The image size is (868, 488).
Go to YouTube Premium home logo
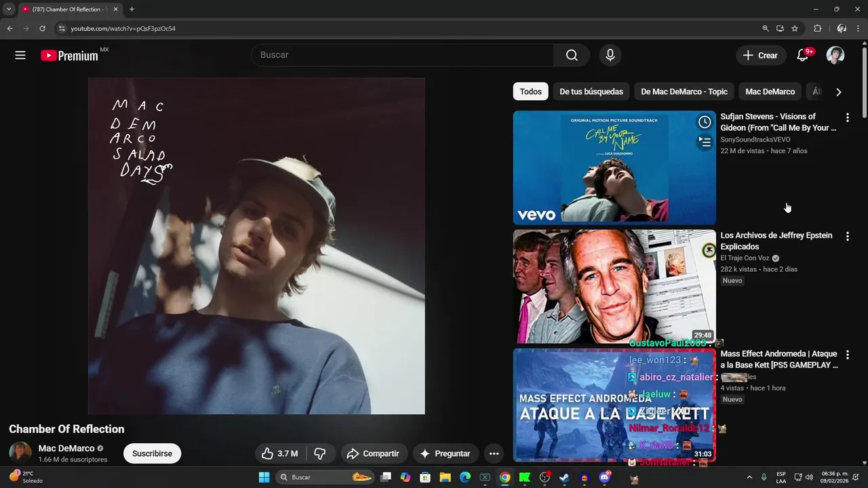70,56
